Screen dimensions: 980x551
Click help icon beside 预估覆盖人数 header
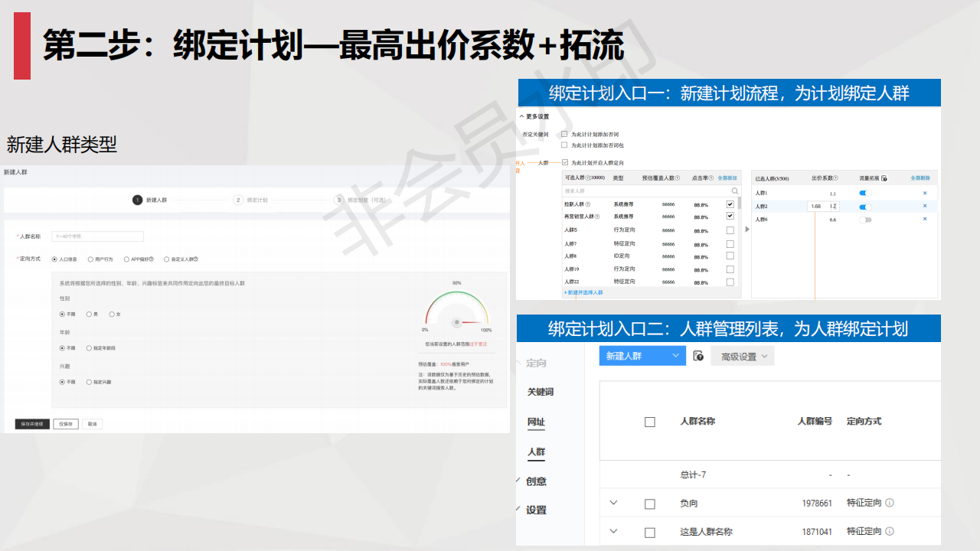click(x=678, y=178)
